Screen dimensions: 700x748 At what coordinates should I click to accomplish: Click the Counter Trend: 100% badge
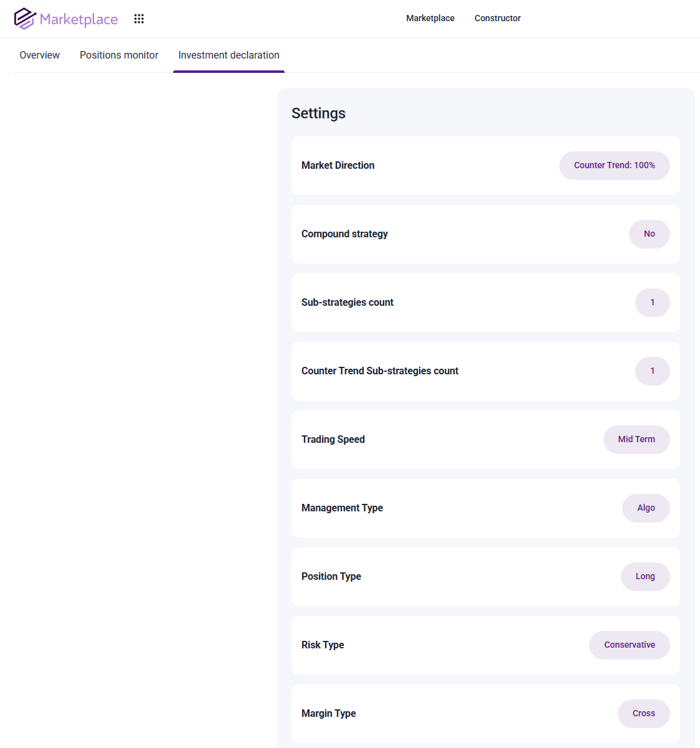pos(615,166)
